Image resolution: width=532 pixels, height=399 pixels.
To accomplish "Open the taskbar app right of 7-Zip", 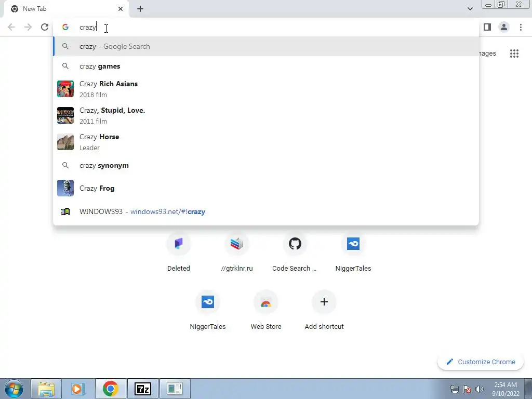I will [175, 389].
